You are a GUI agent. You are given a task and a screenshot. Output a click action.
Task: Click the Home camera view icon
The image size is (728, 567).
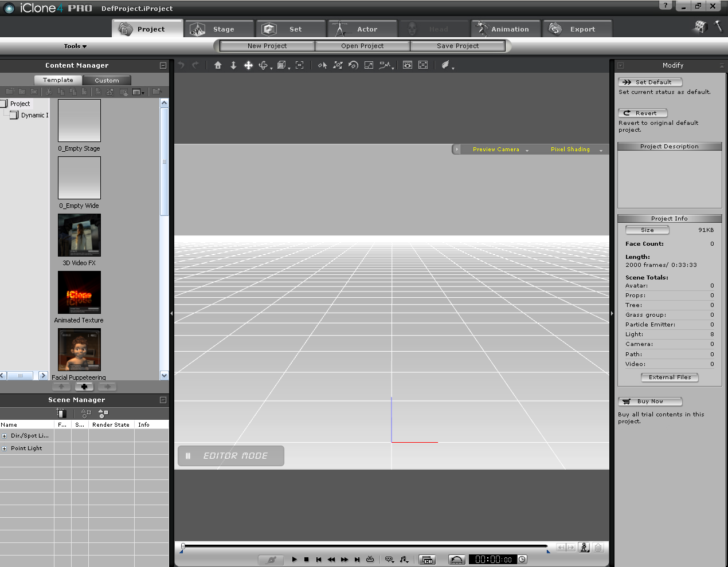click(218, 65)
